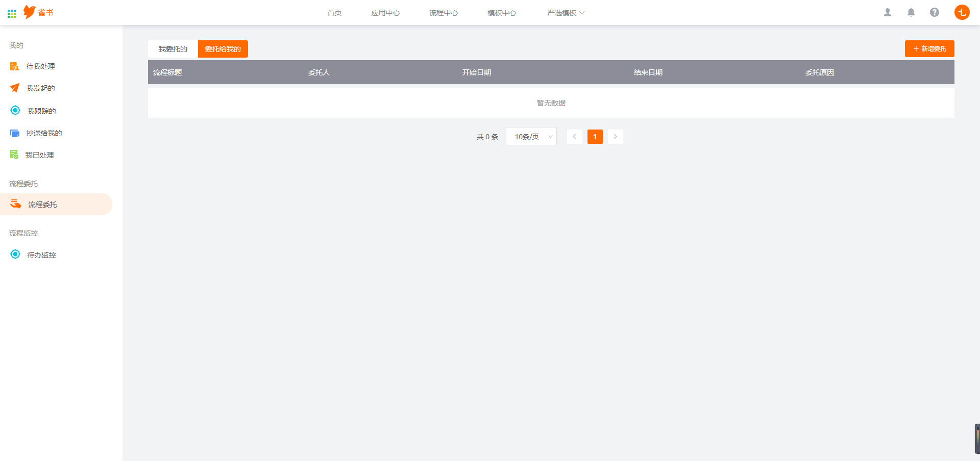
Task: Select the 委托给我的 tab
Action: [x=223, y=49]
